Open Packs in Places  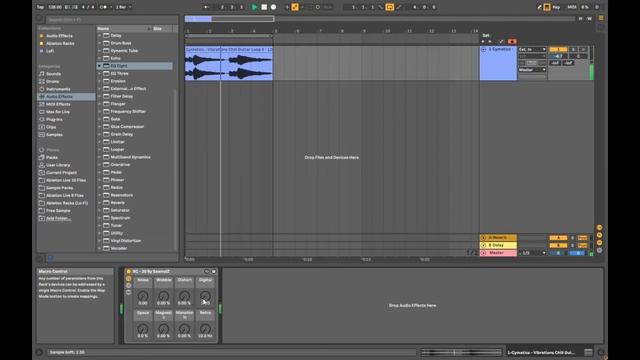click(x=52, y=158)
